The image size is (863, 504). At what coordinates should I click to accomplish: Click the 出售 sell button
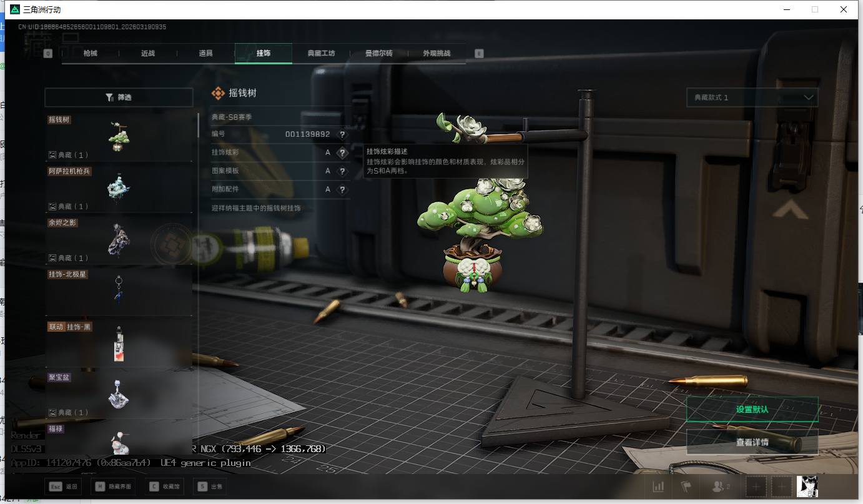pos(209,487)
